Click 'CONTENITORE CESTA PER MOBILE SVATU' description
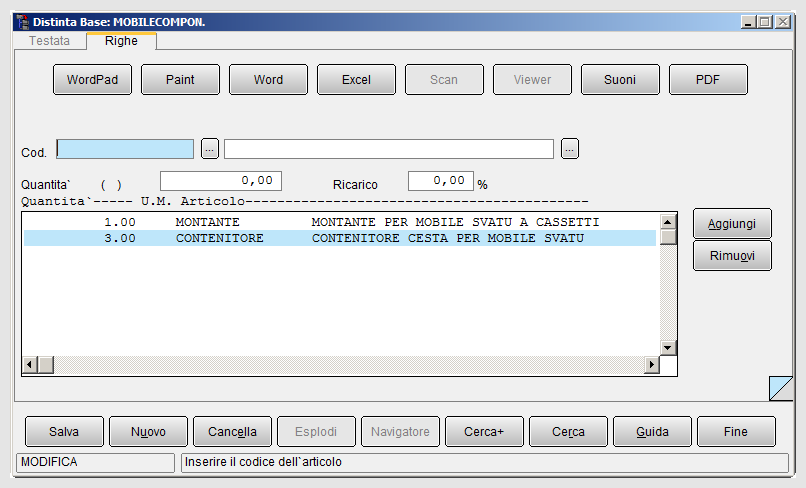 click(x=448, y=238)
